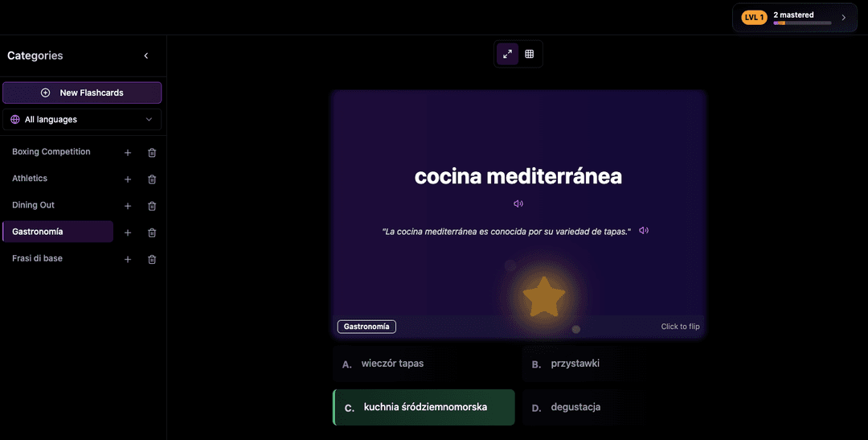Play audio for the example sentence
868x440 pixels.
tap(644, 231)
